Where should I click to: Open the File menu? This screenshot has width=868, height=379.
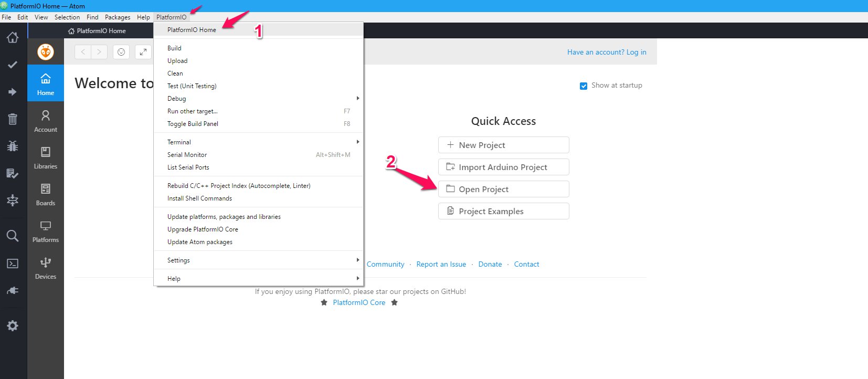6,17
